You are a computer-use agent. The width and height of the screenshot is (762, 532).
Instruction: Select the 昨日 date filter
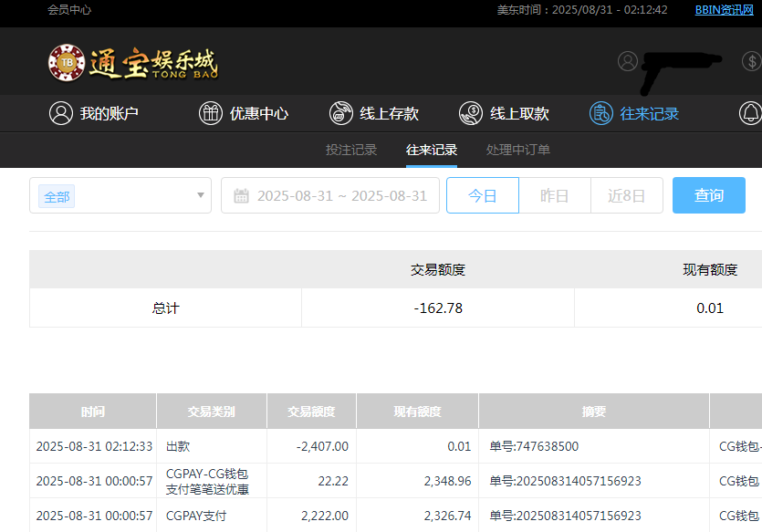point(554,195)
